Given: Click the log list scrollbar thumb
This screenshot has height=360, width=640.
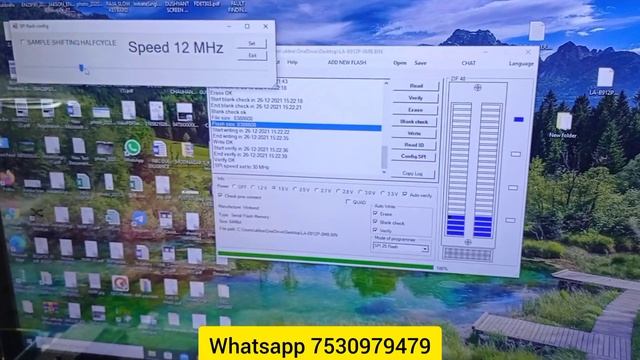Looking at the screenshot, I should click(384, 158).
